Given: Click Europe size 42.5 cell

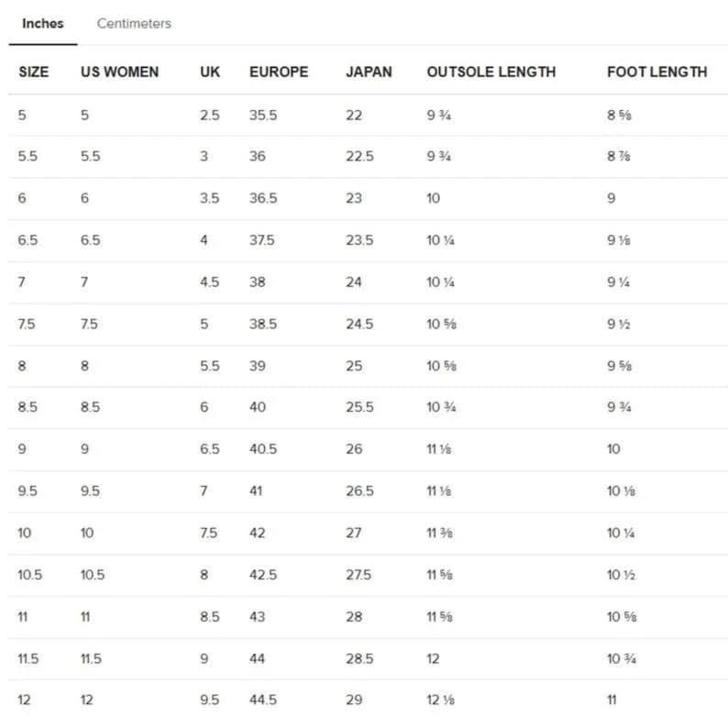Looking at the screenshot, I should 263,575.
